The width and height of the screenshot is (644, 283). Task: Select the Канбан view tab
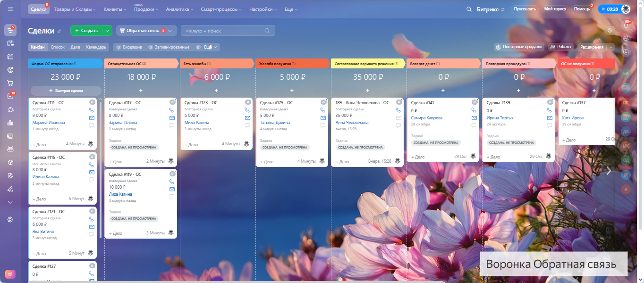38,47
